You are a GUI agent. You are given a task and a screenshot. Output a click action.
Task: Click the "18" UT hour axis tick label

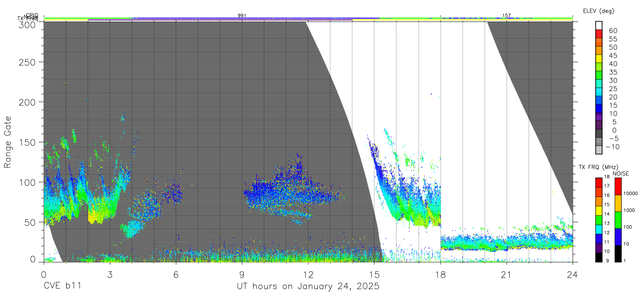tap(441, 274)
